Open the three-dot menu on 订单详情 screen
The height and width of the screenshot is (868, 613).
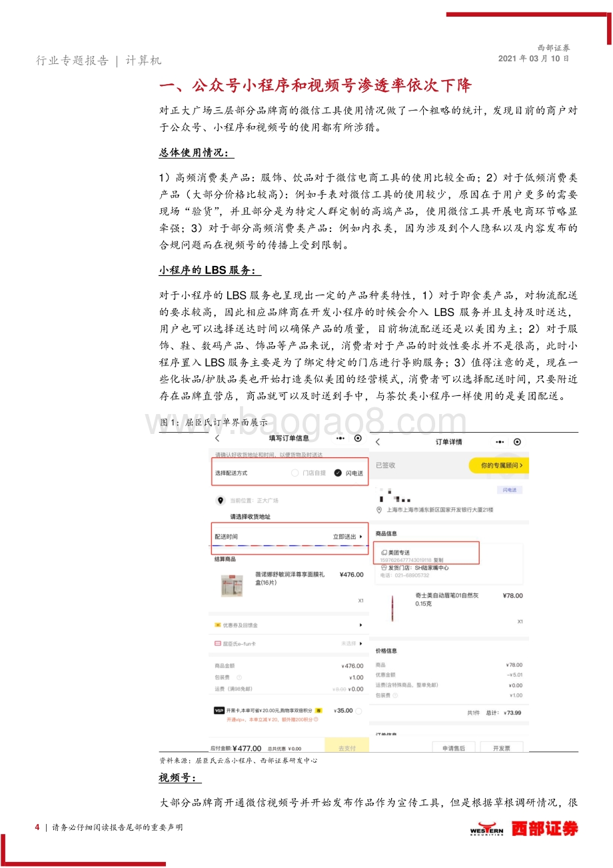tap(500, 442)
